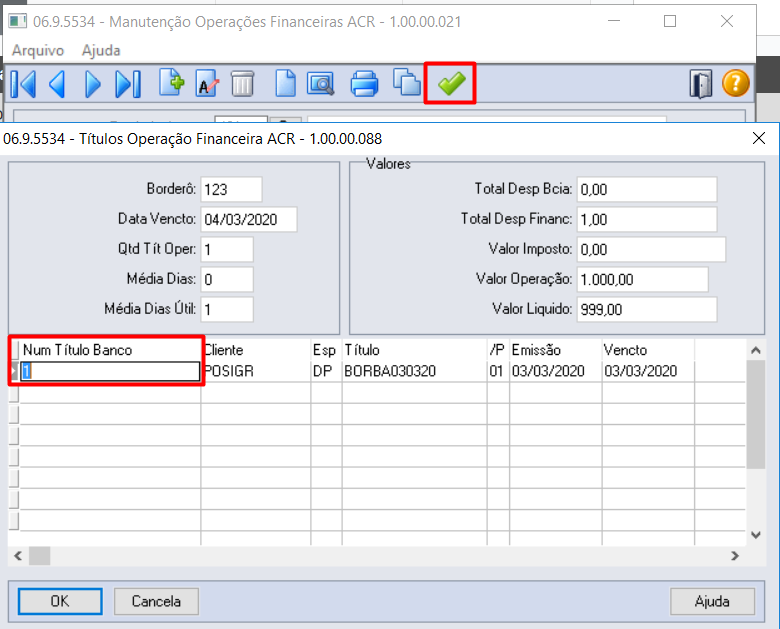Select the BORBA030320 title cell
Image resolution: width=780 pixels, height=629 pixels.
[x=414, y=371]
